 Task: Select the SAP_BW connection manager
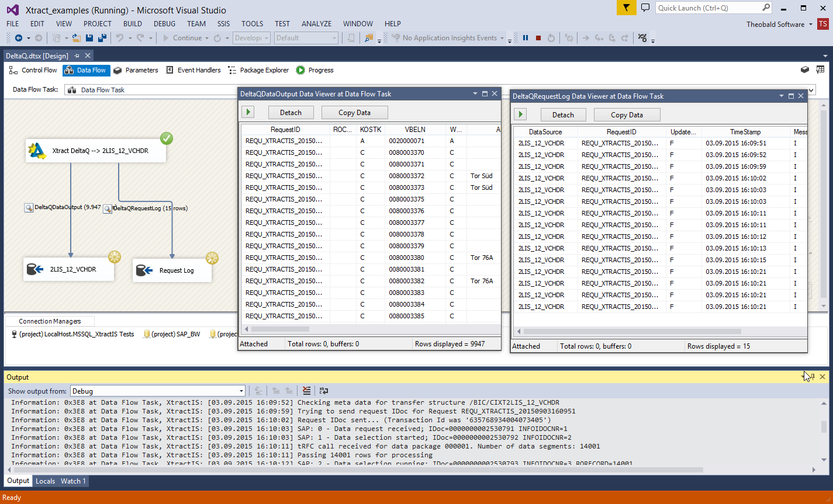click(x=172, y=334)
